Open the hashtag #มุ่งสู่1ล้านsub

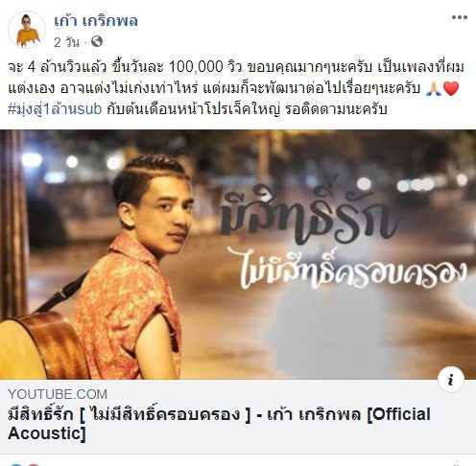[x=55, y=109]
